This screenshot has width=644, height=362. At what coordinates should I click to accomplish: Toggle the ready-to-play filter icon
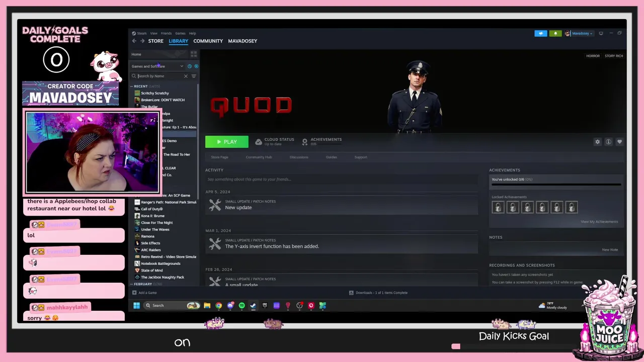pyautogui.click(x=196, y=66)
